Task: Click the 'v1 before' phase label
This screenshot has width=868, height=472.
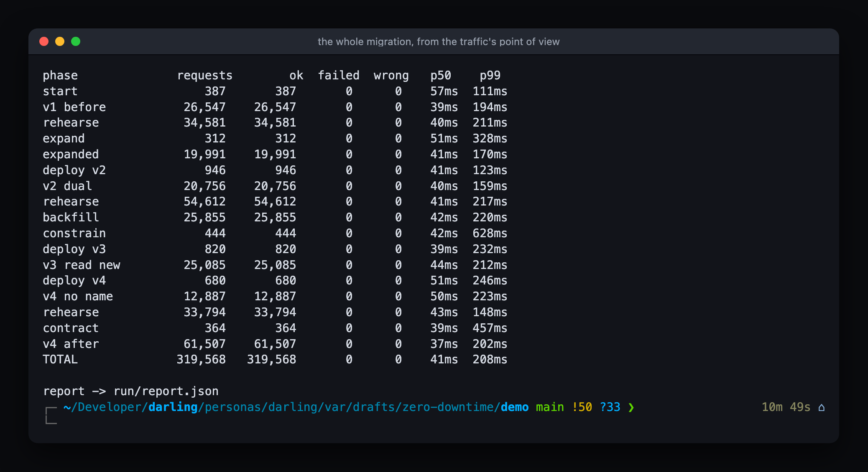Action: [x=74, y=107]
